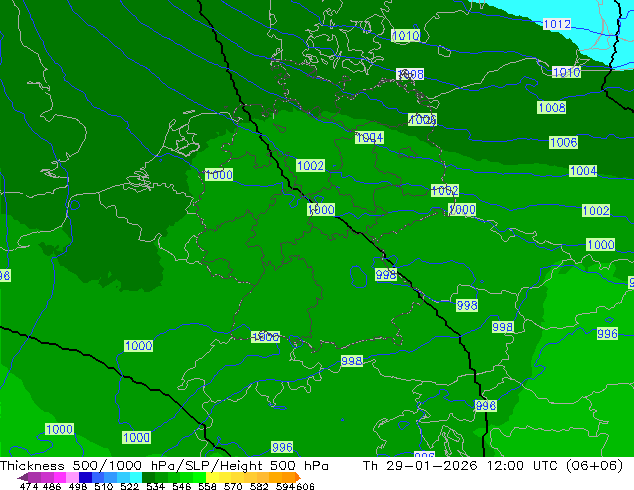
Task: Click the rightmost 1006 isobar label
Action: [564, 143]
